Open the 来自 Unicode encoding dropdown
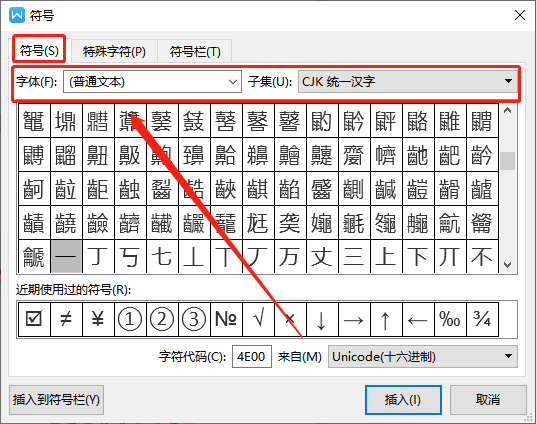Image resolution: width=537 pixels, height=424 pixels. pos(423,357)
